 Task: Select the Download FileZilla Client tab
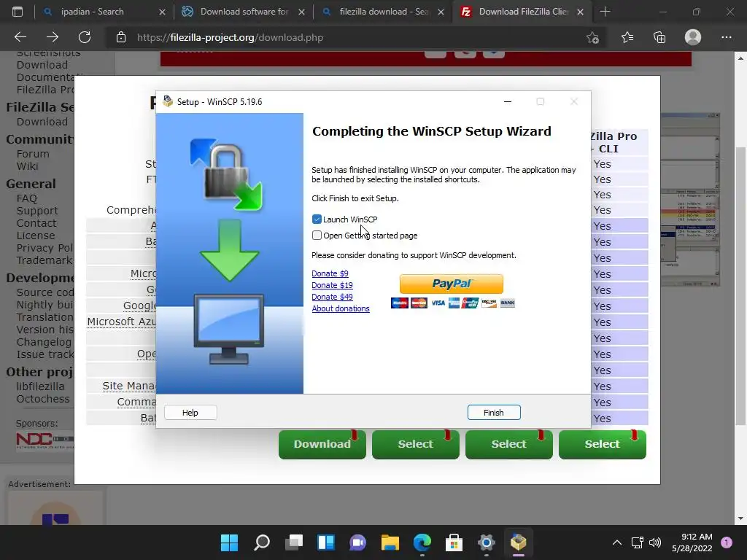(x=523, y=12)
